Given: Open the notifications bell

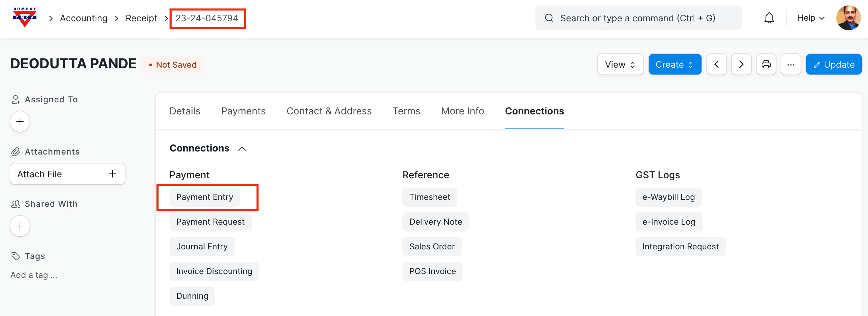Looking at the screenshot, I should click(x=769, y=18).
